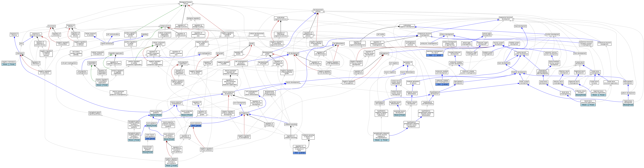644x168 pixels.
Task: Select the 'animal organ development' node
Action: 487,34
